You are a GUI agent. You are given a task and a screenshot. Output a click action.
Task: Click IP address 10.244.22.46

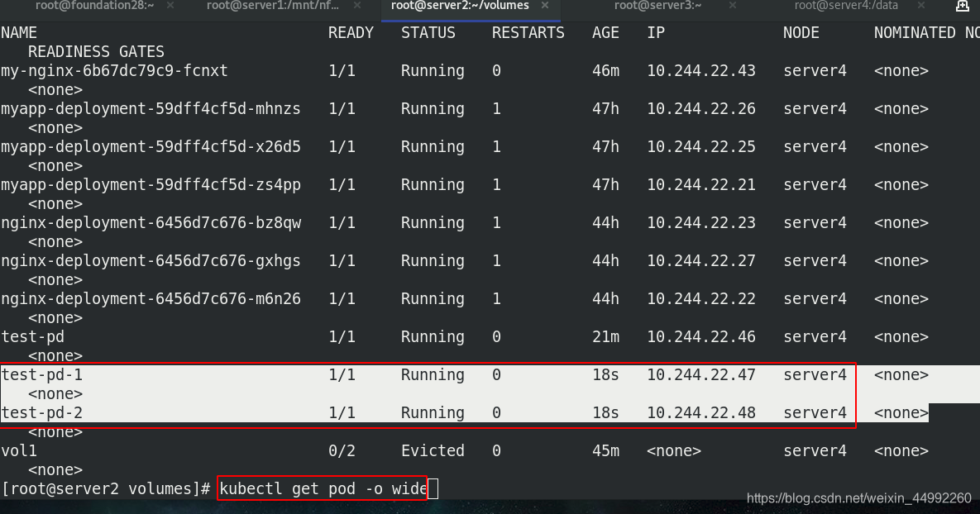[x=701, y=337]
